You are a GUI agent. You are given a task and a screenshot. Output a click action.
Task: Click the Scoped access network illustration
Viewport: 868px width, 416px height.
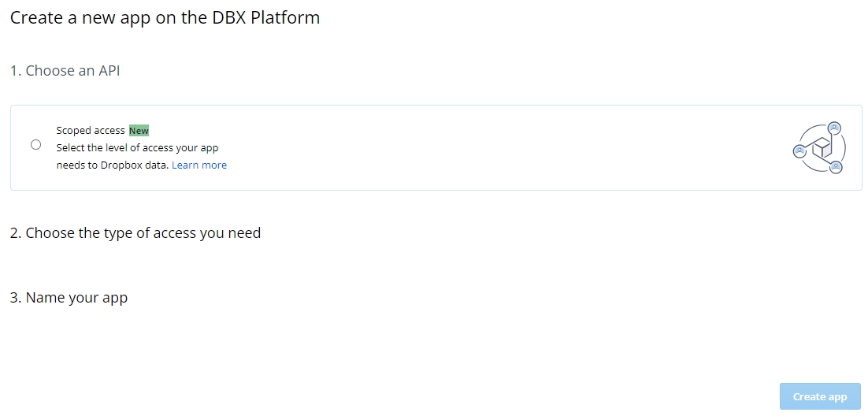point(819,147)
